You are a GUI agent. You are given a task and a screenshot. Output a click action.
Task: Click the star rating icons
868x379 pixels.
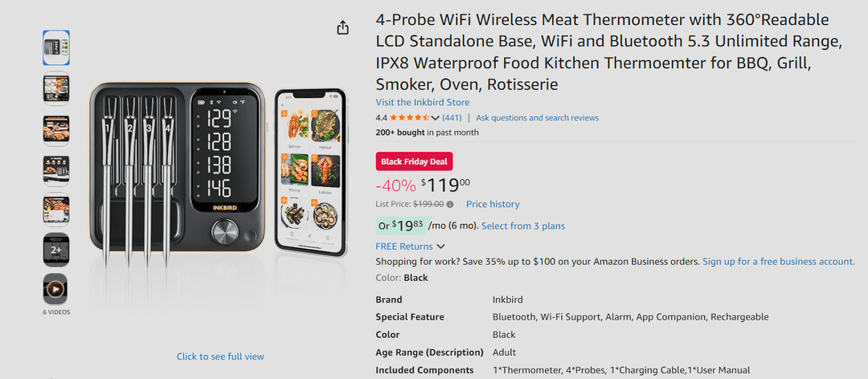(x=410, y=118)
